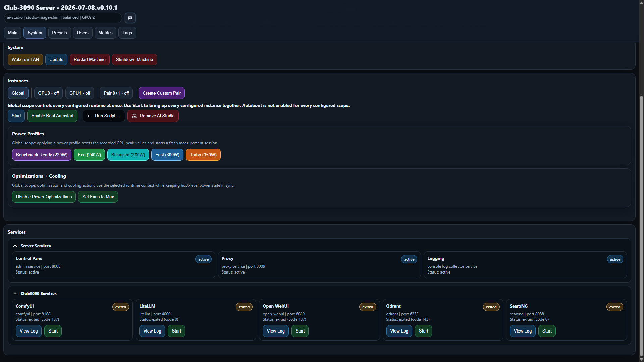Collapse Club3090 Services chevron
This screenshot has height=362, width=644.
[15, 294]
